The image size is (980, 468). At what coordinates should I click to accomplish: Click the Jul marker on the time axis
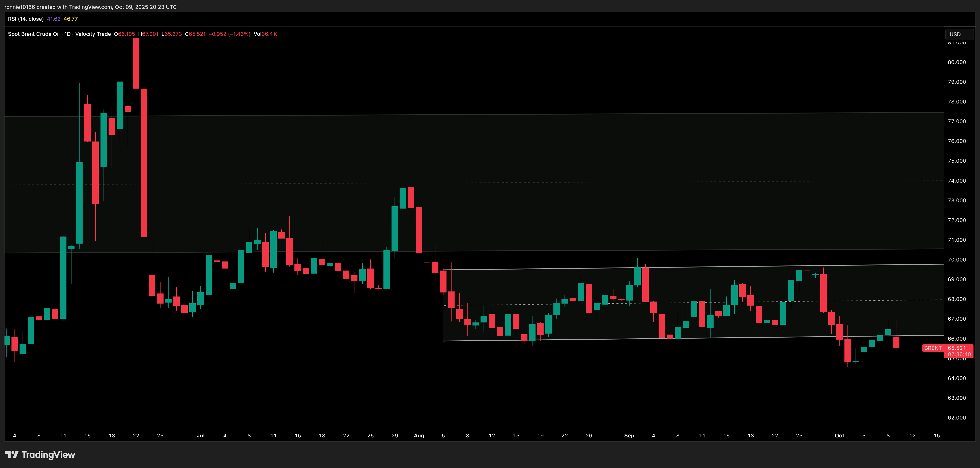[200, 435]
